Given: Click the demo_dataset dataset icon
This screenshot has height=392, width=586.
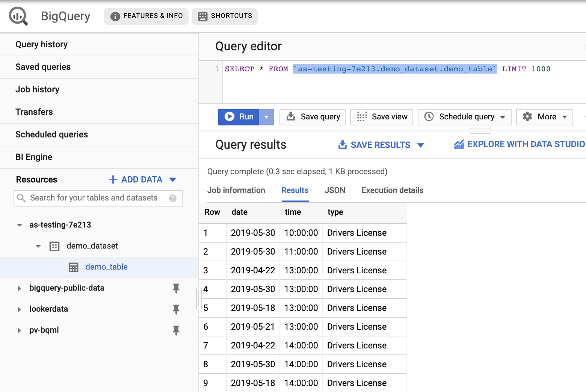Looking at the screenshot, I should [x=54, y=246].
